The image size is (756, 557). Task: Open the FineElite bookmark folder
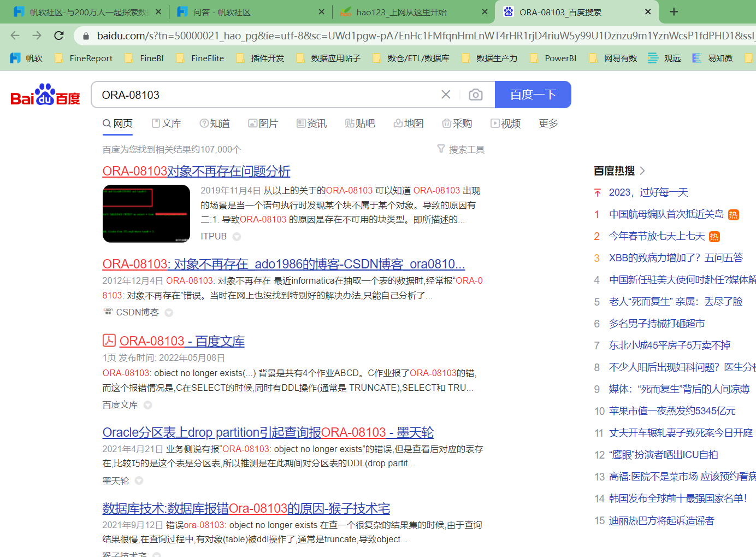tap(200, 58)
